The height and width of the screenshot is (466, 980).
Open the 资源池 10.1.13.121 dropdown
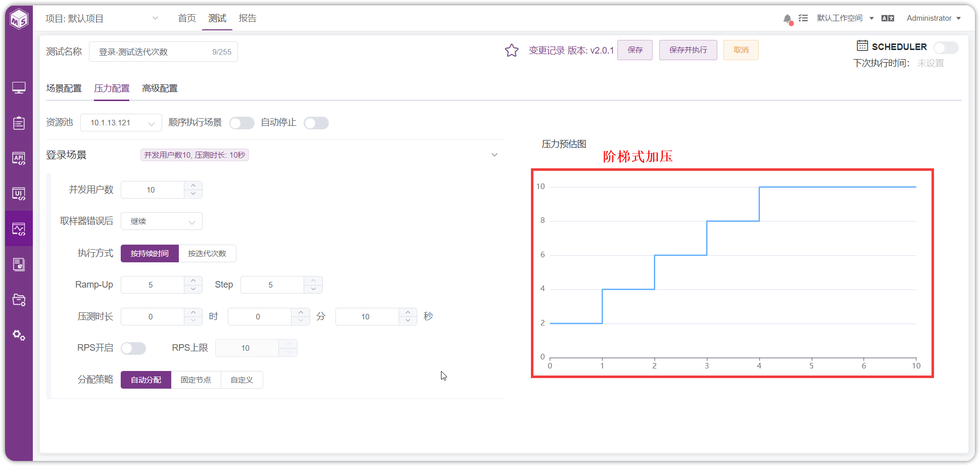click(x=121, y=123)
